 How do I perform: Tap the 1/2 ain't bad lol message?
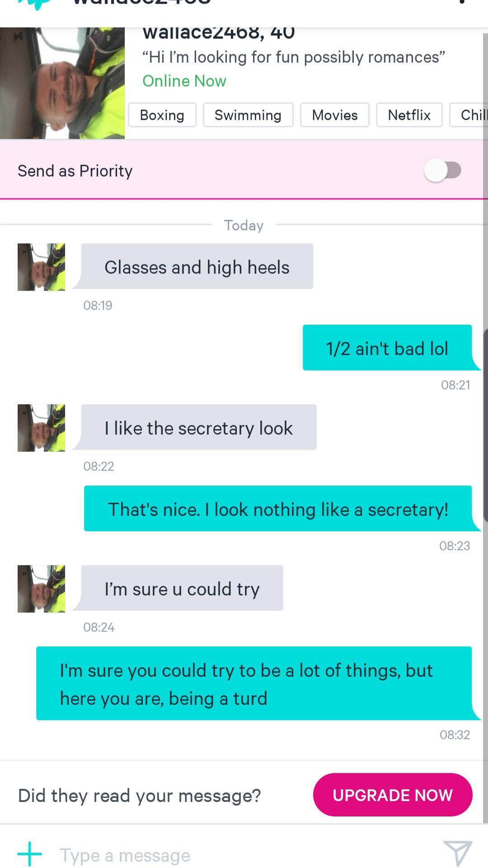tap(388, 348)
